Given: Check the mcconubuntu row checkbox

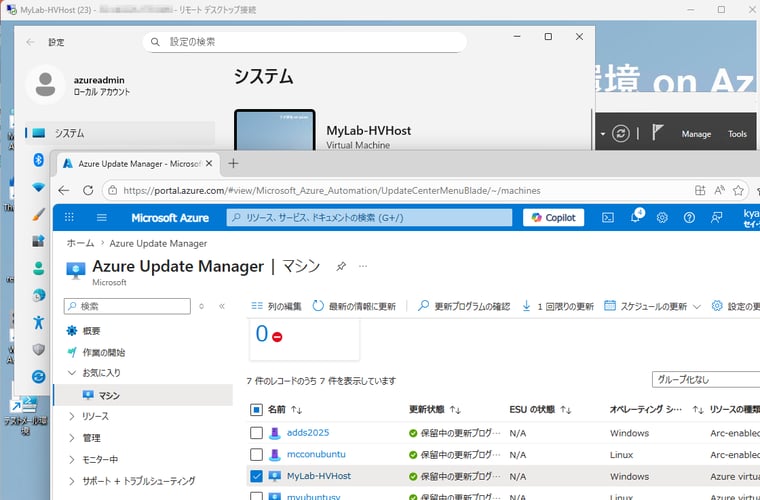Looking at the screenshot, I should (x=256, y=454).
